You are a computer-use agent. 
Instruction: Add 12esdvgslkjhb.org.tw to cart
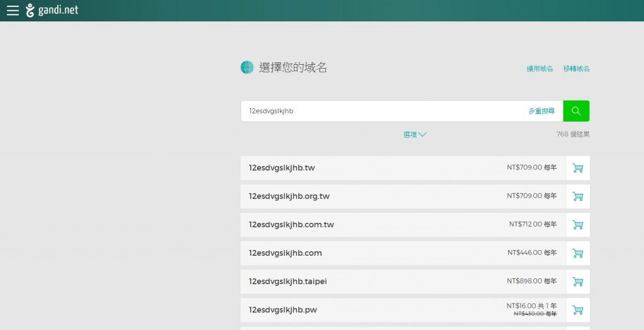coord(578,196)
